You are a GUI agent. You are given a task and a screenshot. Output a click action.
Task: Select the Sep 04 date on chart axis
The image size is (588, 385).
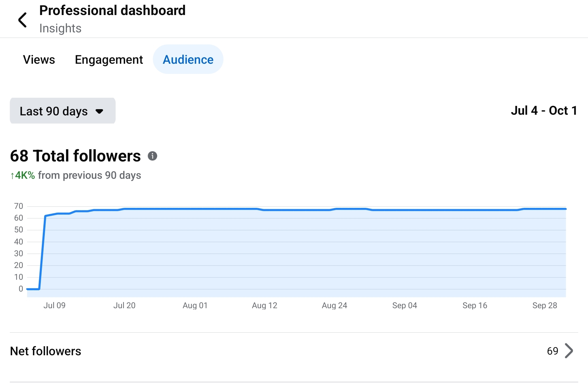(x=404, y=305)
